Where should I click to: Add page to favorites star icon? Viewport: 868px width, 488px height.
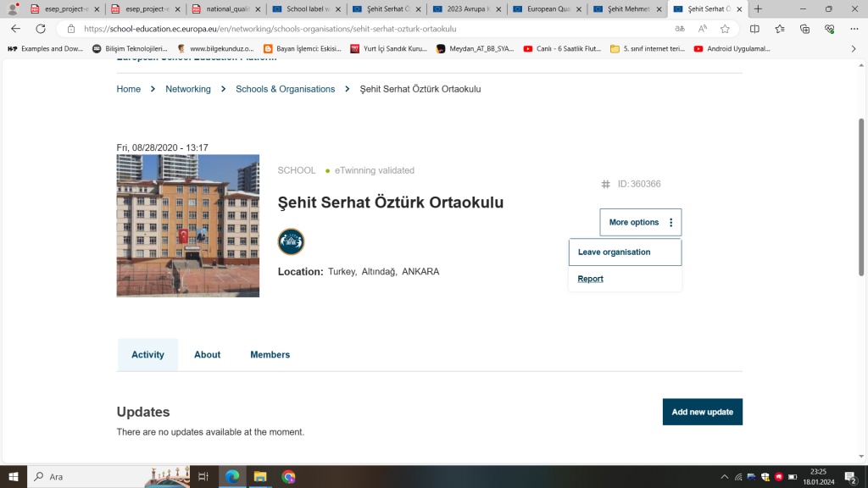(x=726, y=29)
